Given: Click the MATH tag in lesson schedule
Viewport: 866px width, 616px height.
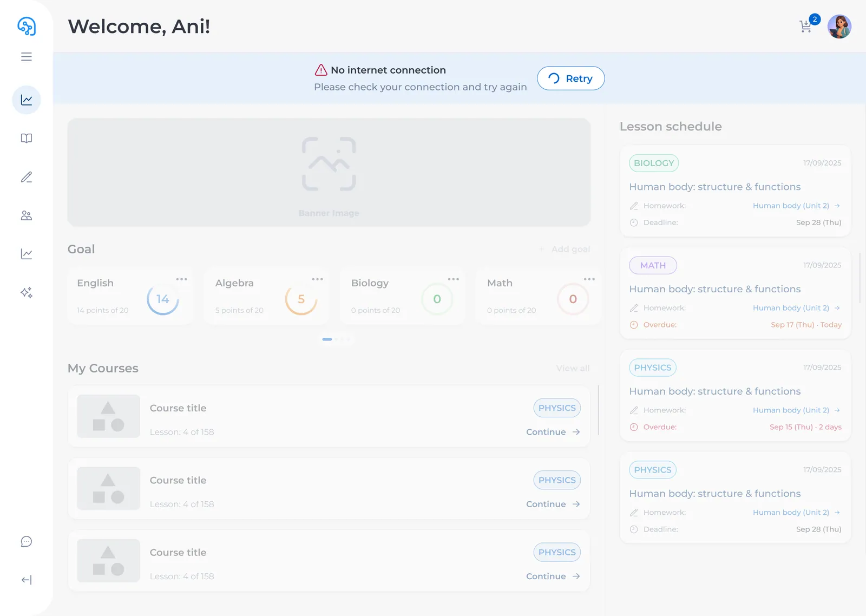Looking at the screenshot, I should (653, 265).
